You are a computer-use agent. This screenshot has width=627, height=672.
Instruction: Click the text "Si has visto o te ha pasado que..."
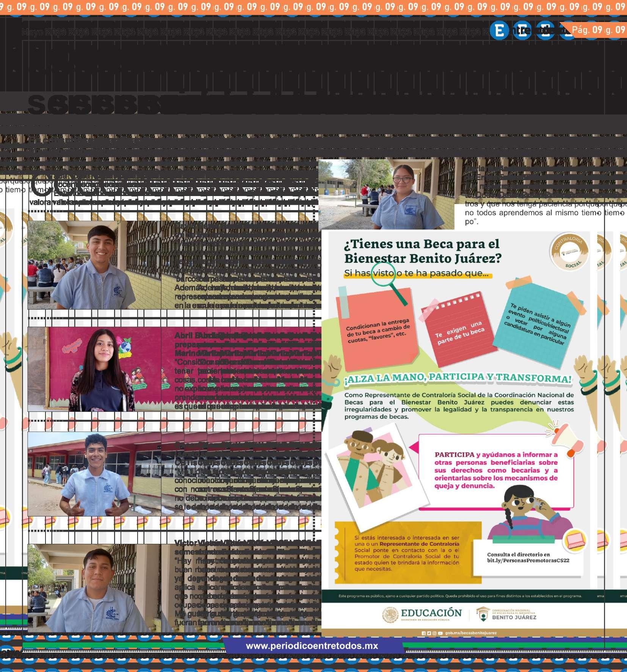pos(416,273)
